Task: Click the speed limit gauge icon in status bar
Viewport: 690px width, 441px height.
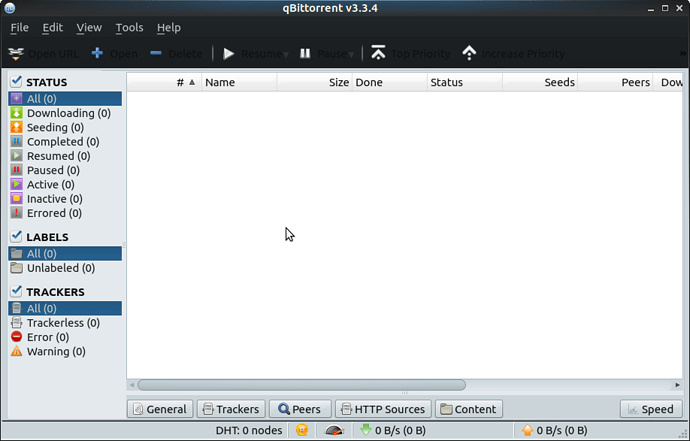Action: 333,431
